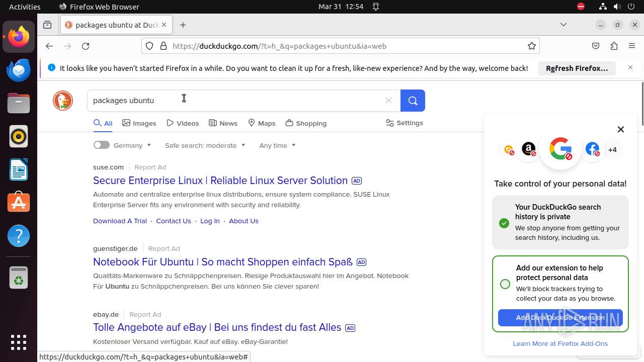Open Firefox Extensions puzzle icon
The width and height of the screenshot is (644, 362).
614,46
